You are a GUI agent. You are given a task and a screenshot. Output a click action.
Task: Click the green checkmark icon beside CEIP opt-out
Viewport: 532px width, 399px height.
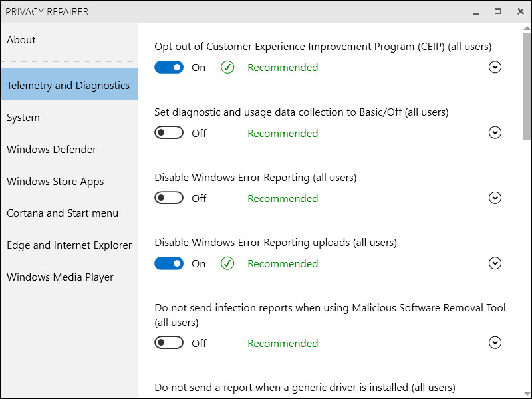pos(227,67)
